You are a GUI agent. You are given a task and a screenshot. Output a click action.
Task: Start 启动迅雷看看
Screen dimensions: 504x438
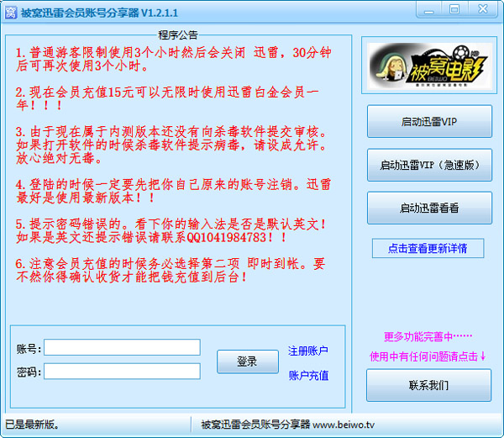429,208
